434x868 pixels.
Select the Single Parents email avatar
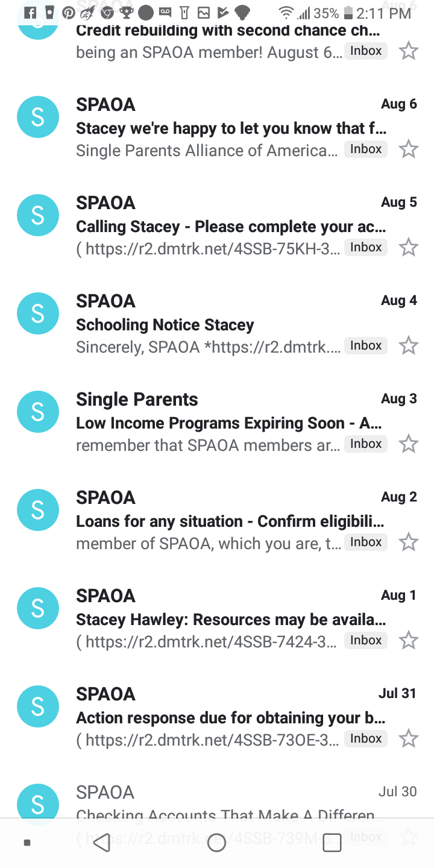pos(38,412)
